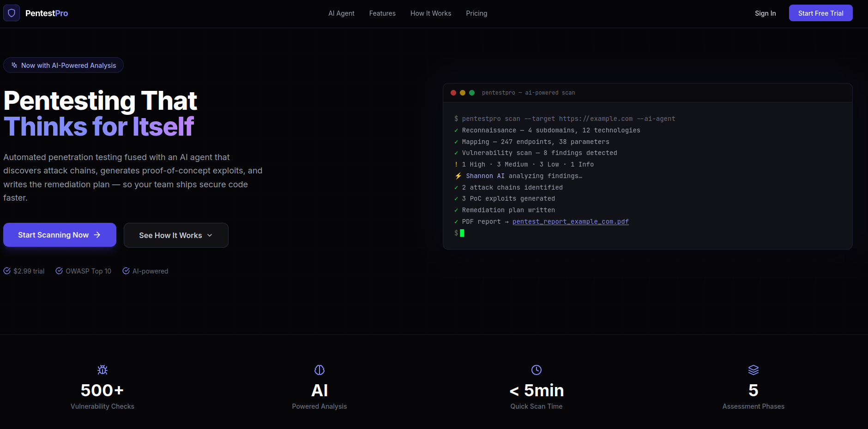
Task: Click Sign In
Action: point(765,13)
